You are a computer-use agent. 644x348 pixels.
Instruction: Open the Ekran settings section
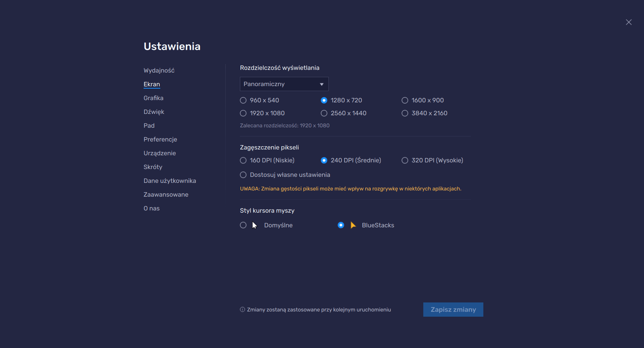tap(152, 84)
